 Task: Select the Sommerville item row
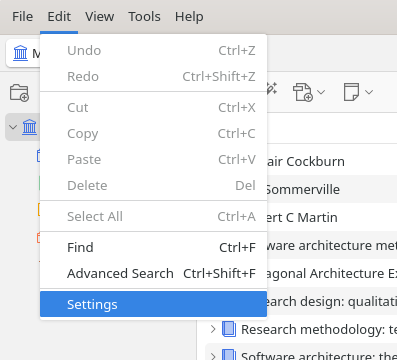tap(332, 189)
